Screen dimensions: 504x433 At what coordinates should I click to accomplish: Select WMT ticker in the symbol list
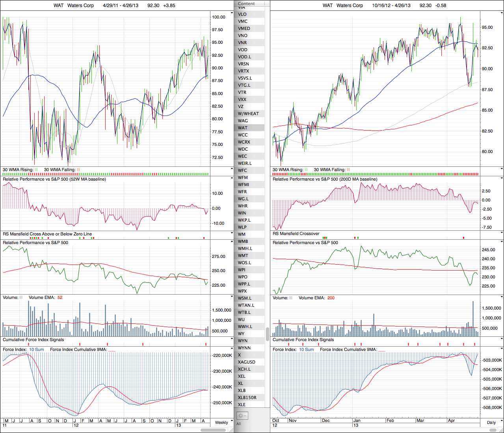[243, 256]
